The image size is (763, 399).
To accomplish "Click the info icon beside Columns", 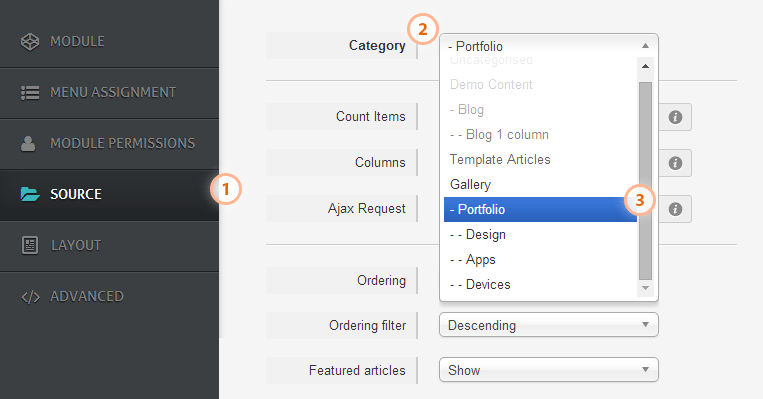I will tap(675, 163).
